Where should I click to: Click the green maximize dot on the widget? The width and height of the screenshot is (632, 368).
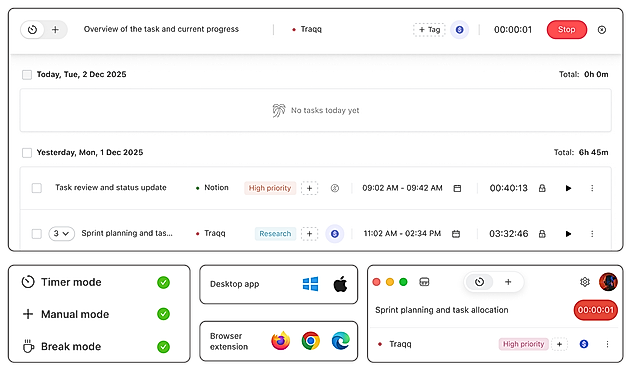click(x=403, y=282)
